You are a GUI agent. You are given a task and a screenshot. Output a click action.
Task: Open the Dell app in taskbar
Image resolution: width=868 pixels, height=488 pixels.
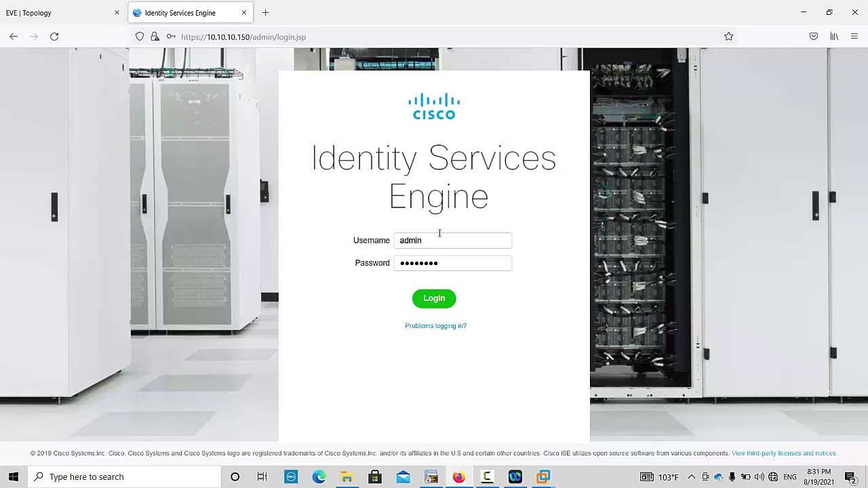[x=291, y=476]
